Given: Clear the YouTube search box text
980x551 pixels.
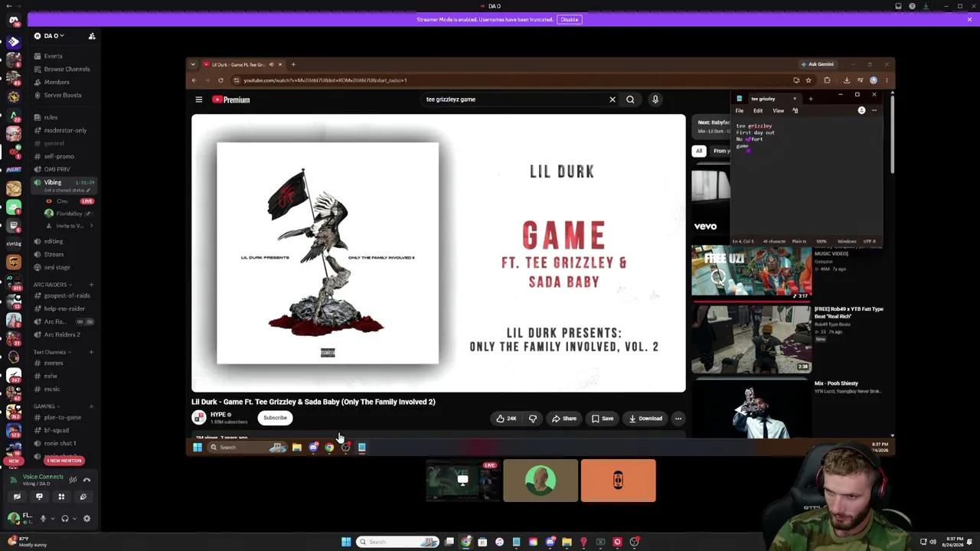Looking at the screenshot, I should pyautogui.click(x=612, y=99).
